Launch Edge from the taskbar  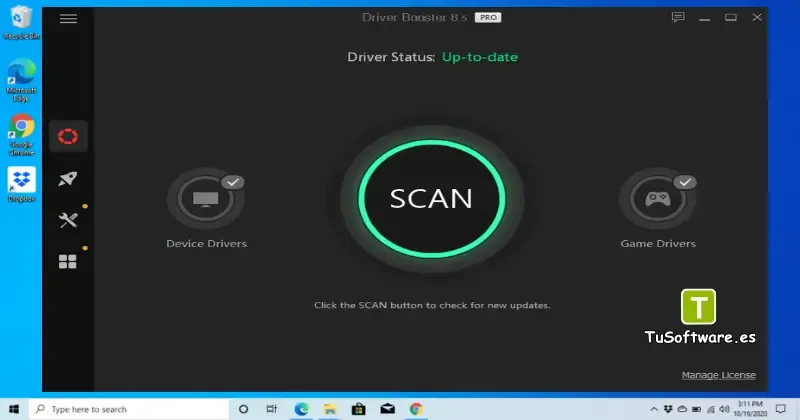coord(301,409)
